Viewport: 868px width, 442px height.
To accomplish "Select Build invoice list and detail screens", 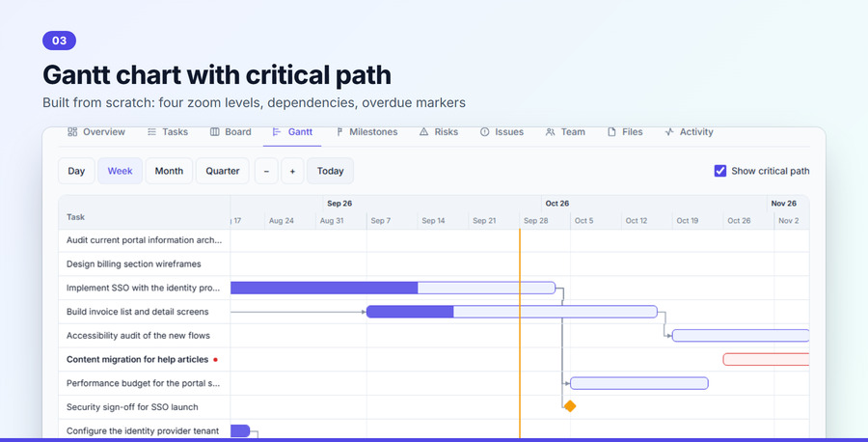I will coord(137,312).
